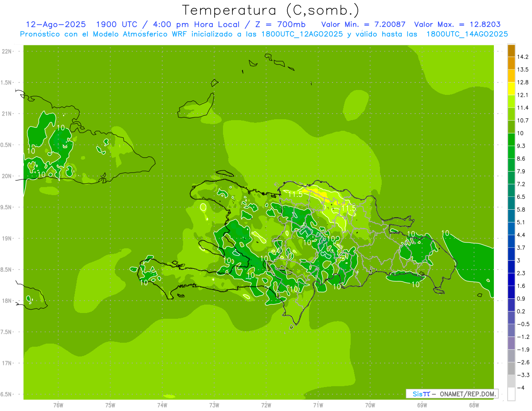
Task: Click the 69W longitude axis label
Action: pos(422,405)
